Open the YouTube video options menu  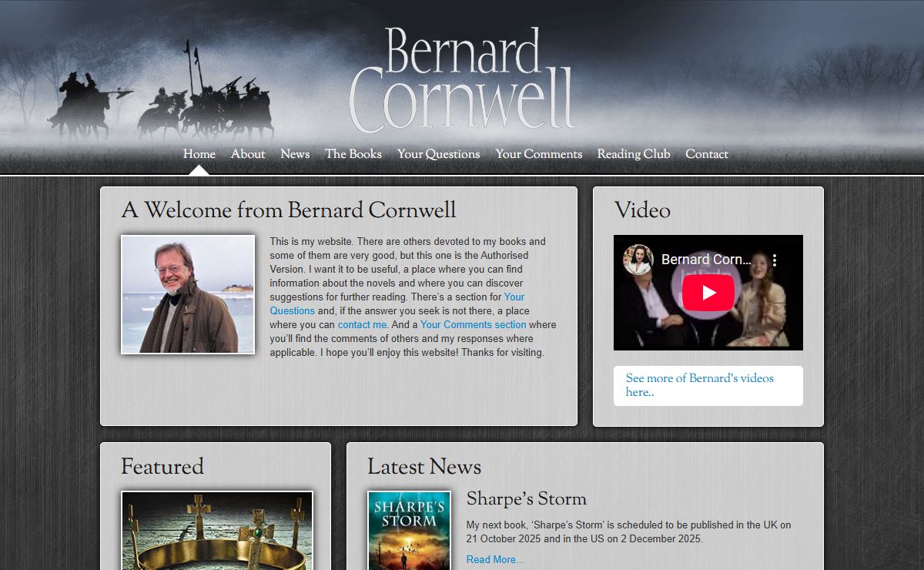pos(775,260)
